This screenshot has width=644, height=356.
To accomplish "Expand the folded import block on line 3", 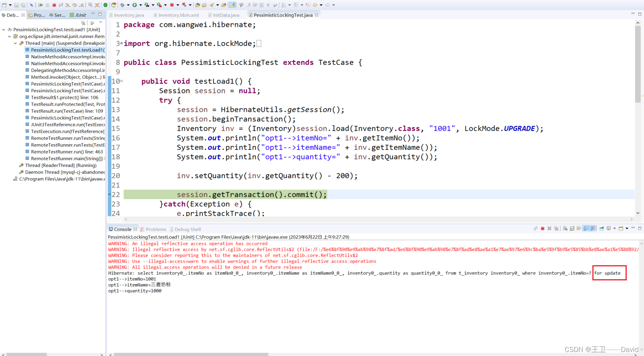I will (121, 43).
